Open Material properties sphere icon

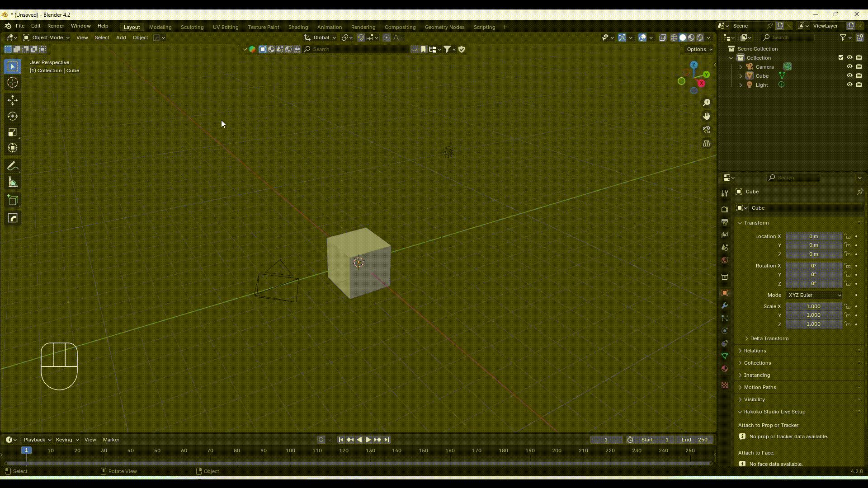725,369
